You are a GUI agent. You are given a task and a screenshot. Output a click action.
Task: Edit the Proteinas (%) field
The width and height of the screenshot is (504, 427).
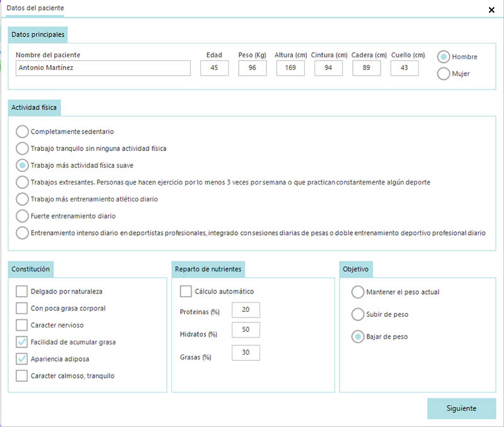(x=246, y=310)
